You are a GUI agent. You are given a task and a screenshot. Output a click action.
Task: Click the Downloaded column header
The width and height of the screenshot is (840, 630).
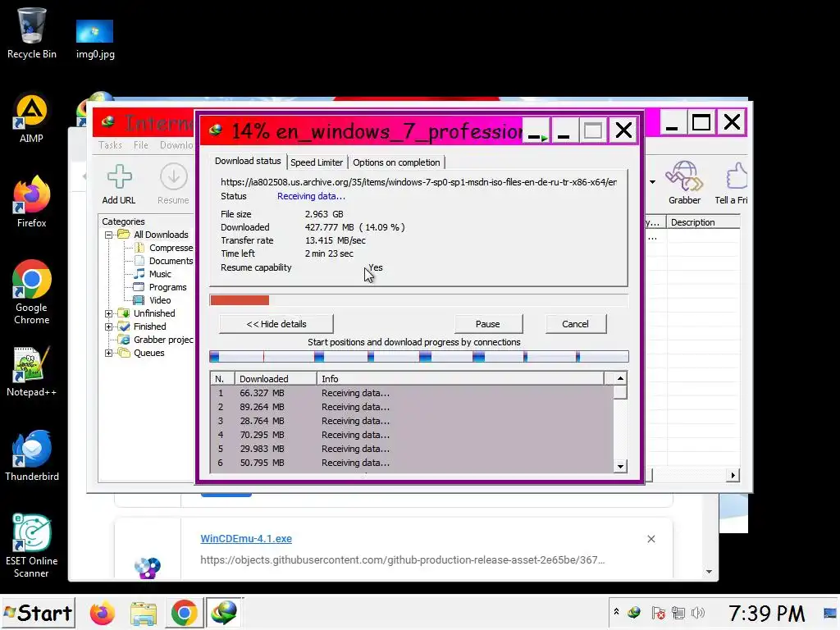[276, 379]
